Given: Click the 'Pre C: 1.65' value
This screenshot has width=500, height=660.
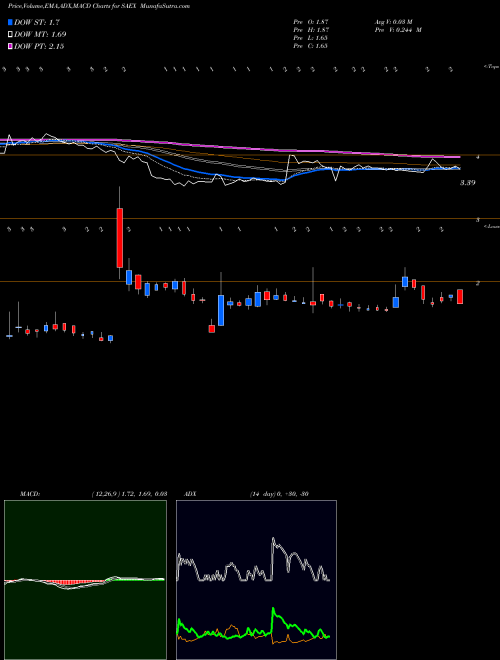Looking at the screenshot, I should [x=311, y=46].
